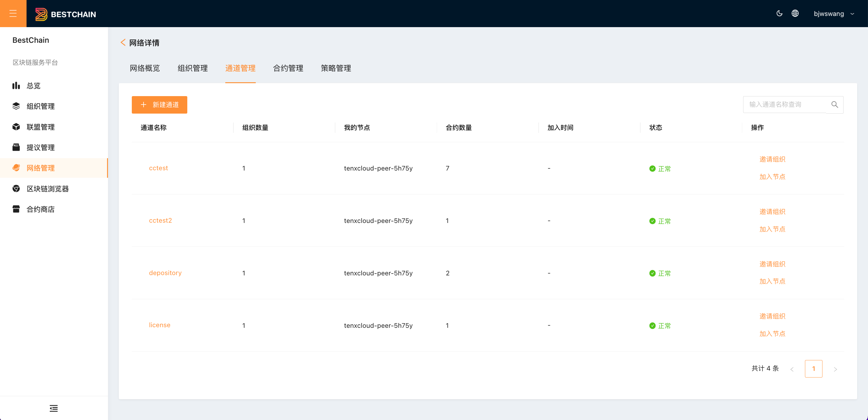Open 提议管理 in the sidebar

point(54,147)
